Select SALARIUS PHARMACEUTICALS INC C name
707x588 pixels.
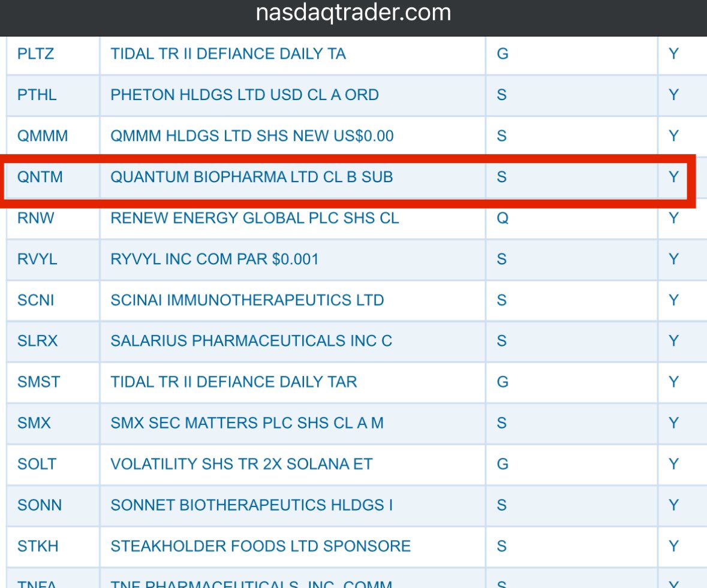(251, 341)
